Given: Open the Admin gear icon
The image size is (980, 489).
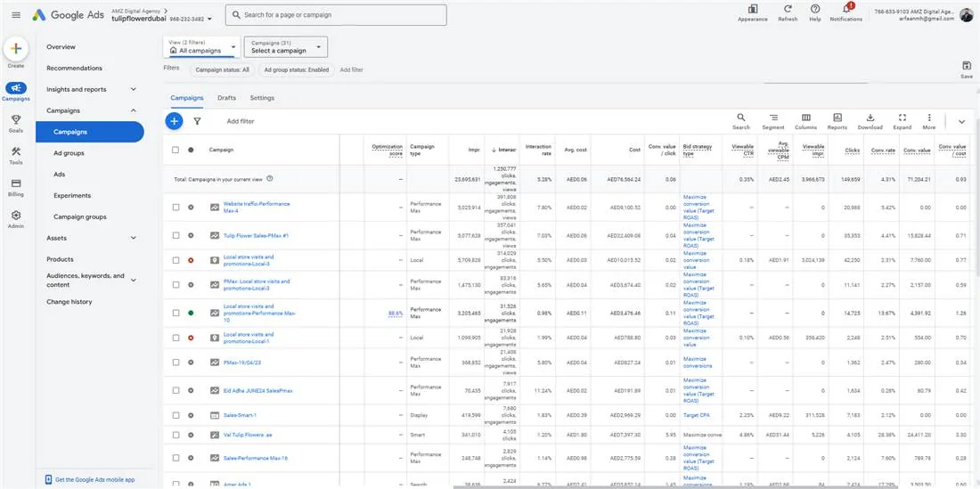Looking at the screenshot, I should (x=16, y=215).
